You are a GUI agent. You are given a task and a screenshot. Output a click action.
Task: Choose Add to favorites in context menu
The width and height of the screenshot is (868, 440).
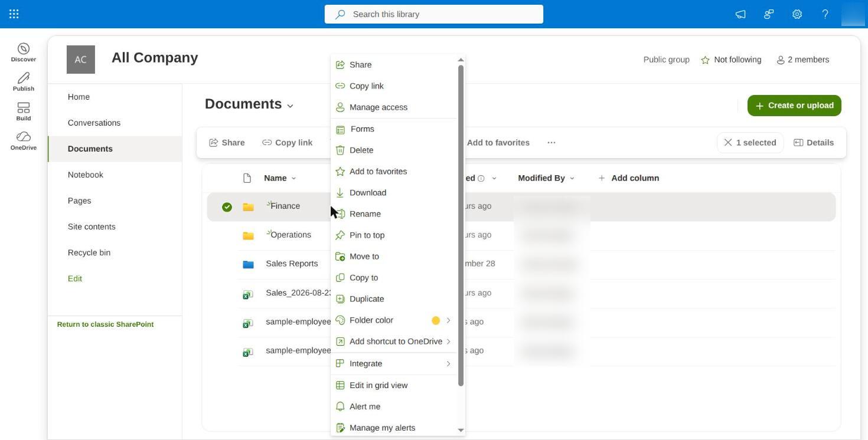pyautogui.click(x=395, y=172)
